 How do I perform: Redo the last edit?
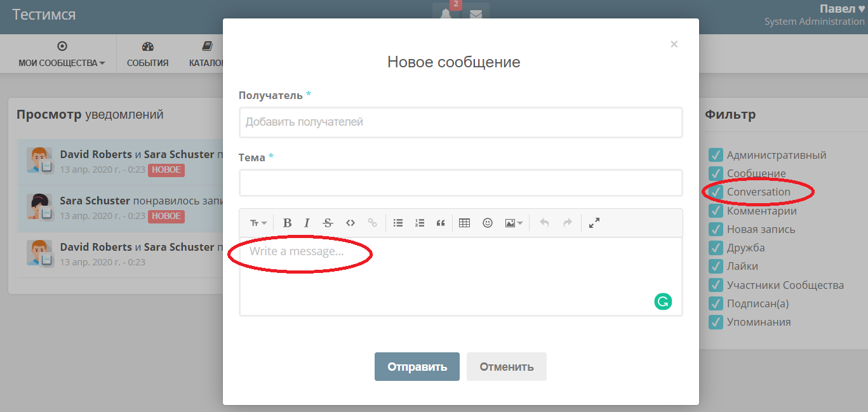[x=568, y=223]
